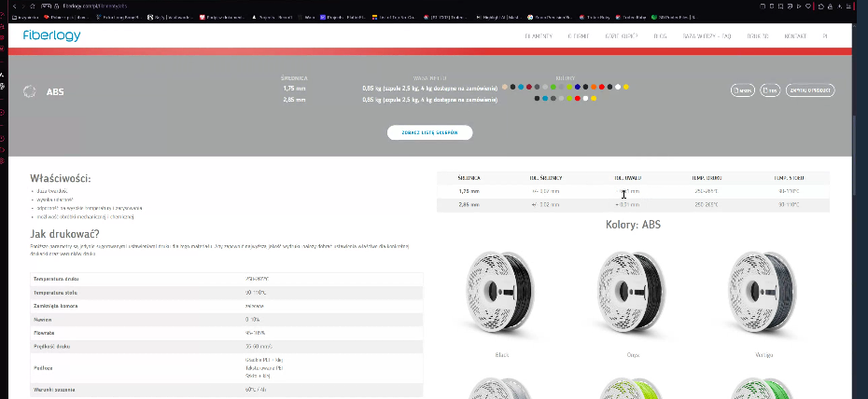
Task: Select the 'Podłoże' table row
Action: (227, 368)
